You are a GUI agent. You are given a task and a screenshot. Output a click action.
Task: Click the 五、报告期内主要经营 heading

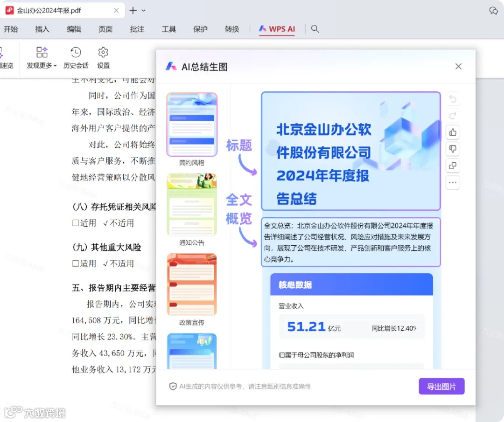114,288
